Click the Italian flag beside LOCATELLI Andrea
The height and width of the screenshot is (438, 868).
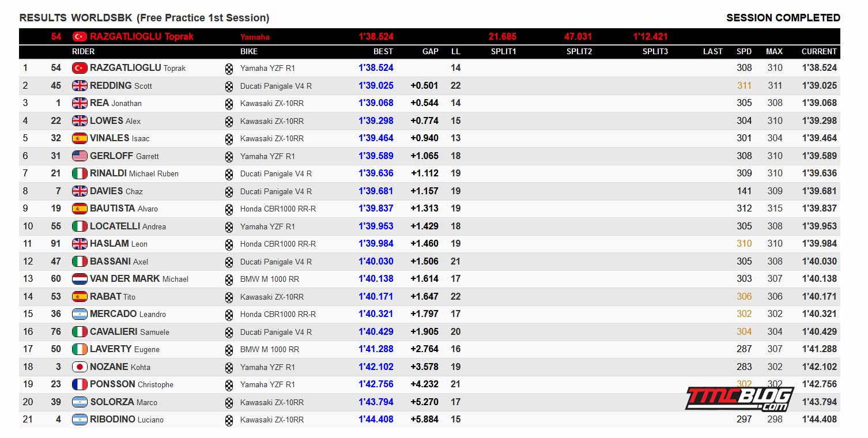click(80, 226)
